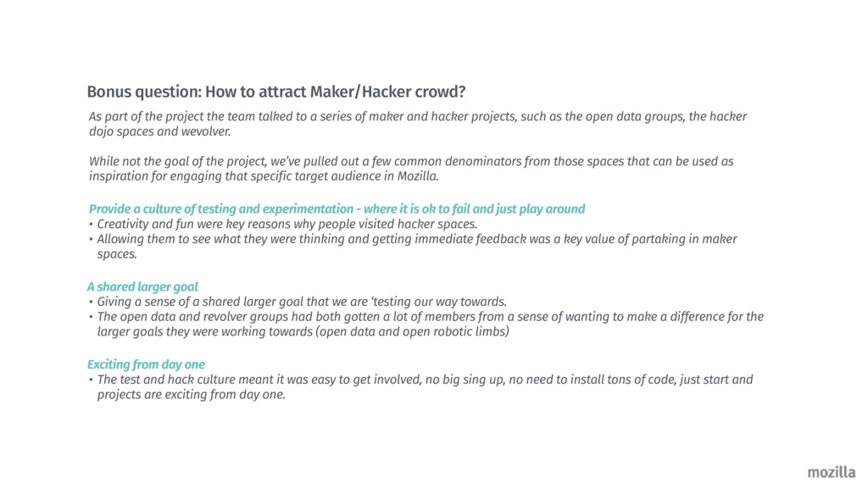Click the bullet about open data and revolver groups
The image size is (868, 488).
click(x=426, y=324)
